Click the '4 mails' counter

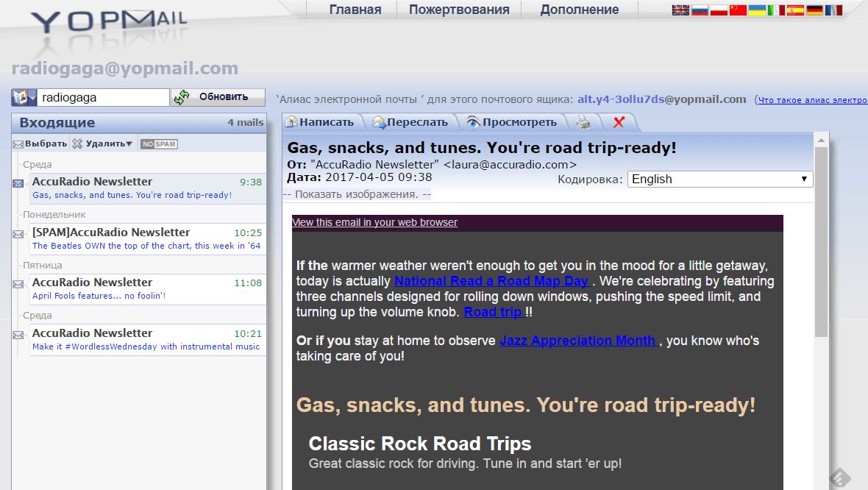245,123
